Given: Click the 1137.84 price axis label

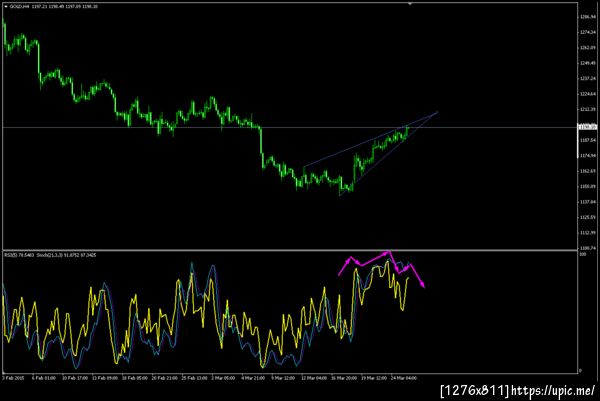Looking at the screenshot, I should [588, 202].
